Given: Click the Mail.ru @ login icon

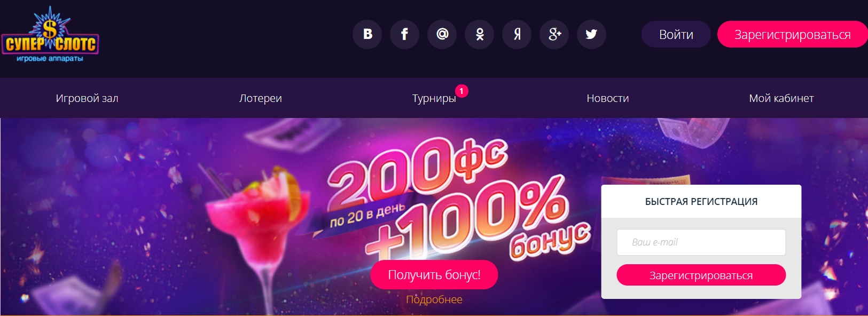Looking at the screenshot, I should [442, 34].
